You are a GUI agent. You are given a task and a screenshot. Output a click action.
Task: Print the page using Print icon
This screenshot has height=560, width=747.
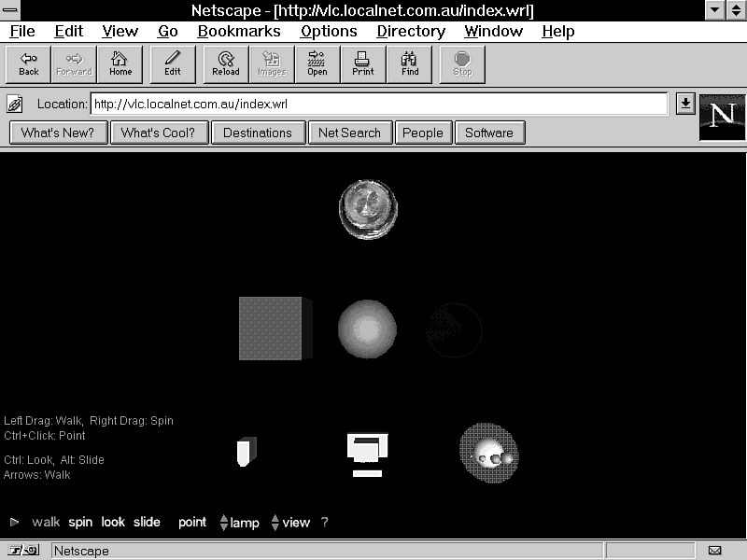tap(363, 63)
